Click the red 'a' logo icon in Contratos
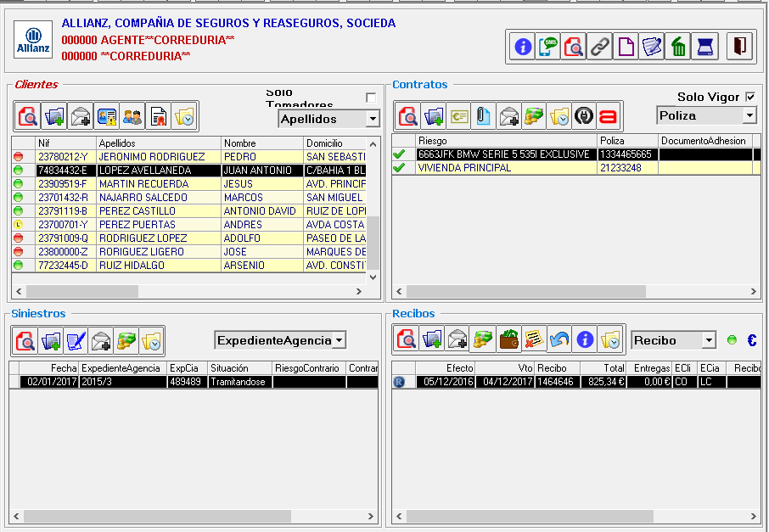 tap(609, 116)
